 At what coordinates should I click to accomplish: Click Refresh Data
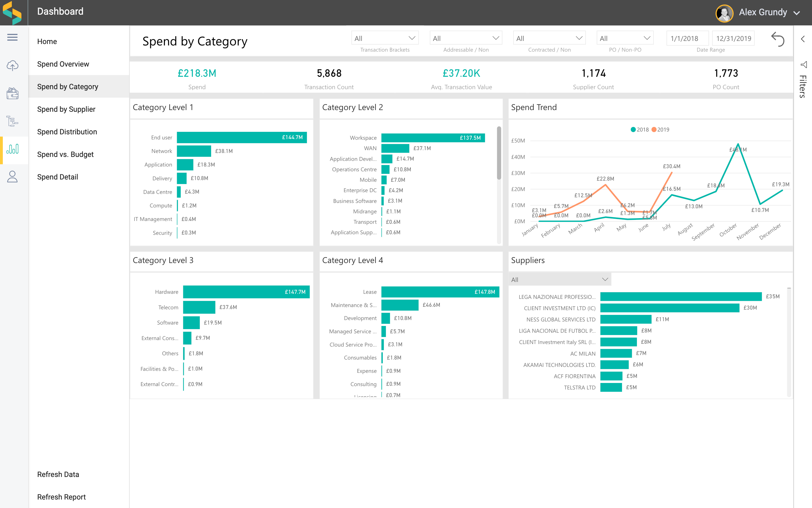click(58, 474)
